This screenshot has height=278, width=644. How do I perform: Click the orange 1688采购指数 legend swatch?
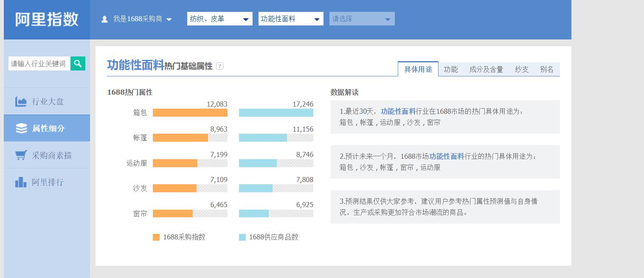(x=156, y=237)
